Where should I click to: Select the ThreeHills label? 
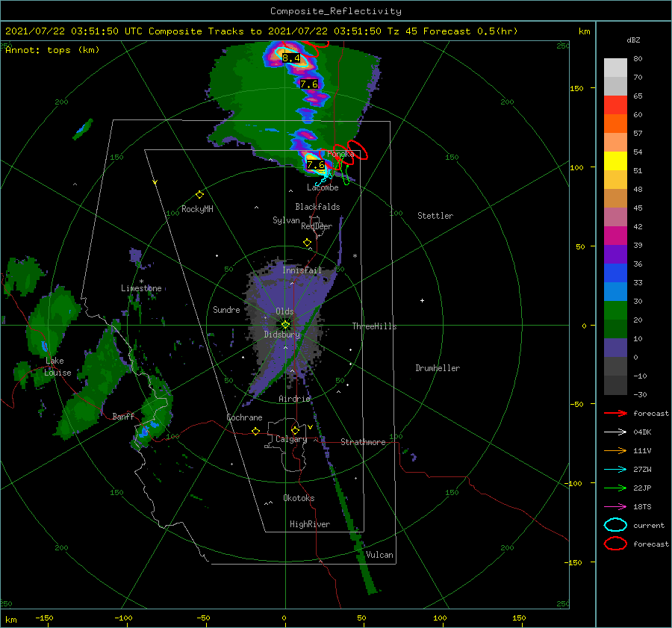tap(375, 326)
